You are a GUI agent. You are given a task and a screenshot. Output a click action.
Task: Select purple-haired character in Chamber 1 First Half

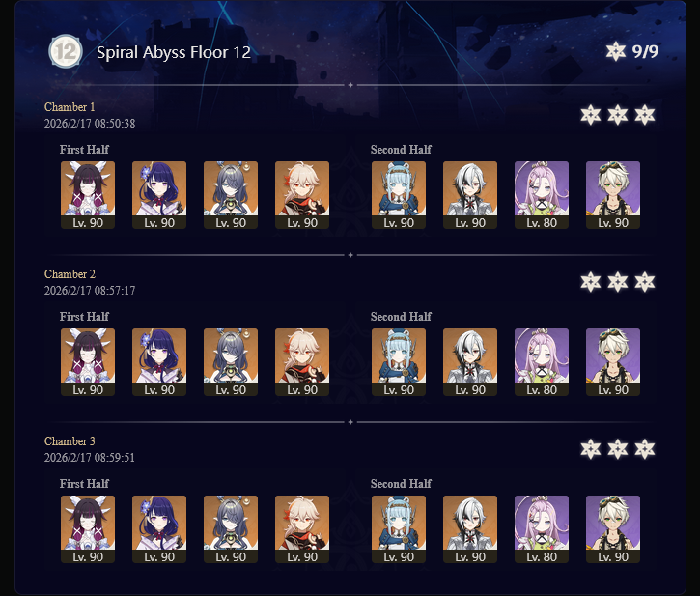click(x=159, y=195)
